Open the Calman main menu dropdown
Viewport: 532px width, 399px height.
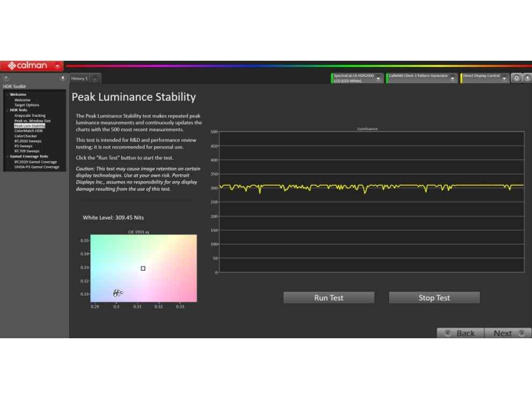pos(57,66)
